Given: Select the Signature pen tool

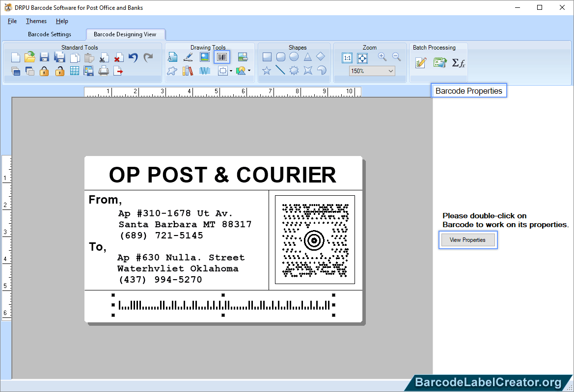Looking at the screenshot, I should [x=188, y=57].
